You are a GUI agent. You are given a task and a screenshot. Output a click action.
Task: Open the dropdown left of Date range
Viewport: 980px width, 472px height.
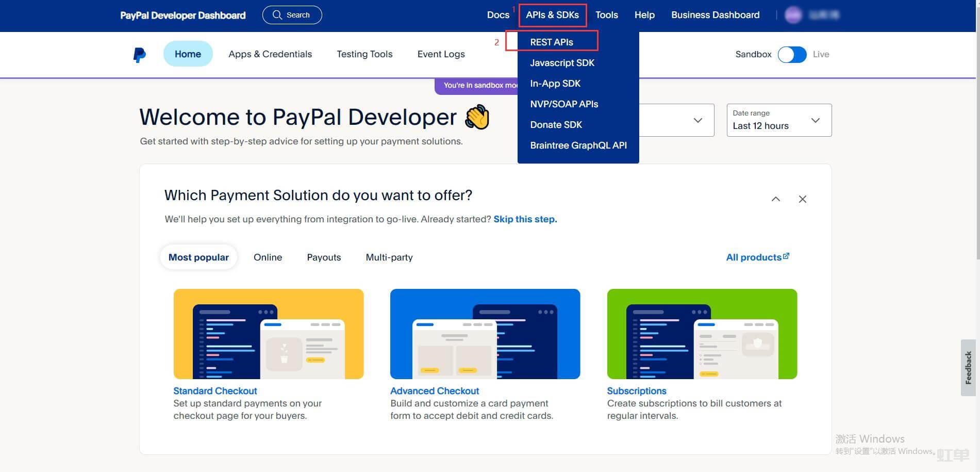(x=676, y=120)
